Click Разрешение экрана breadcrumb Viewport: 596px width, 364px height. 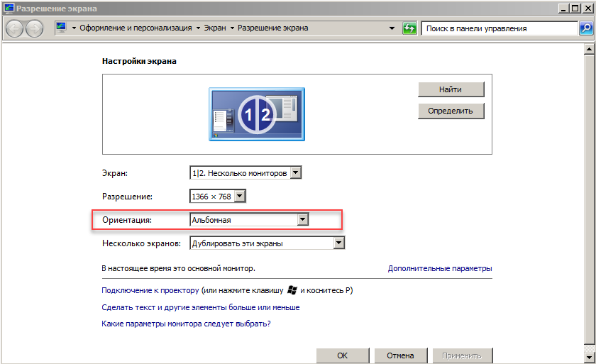pyautogui.click(x=273, y=28)
